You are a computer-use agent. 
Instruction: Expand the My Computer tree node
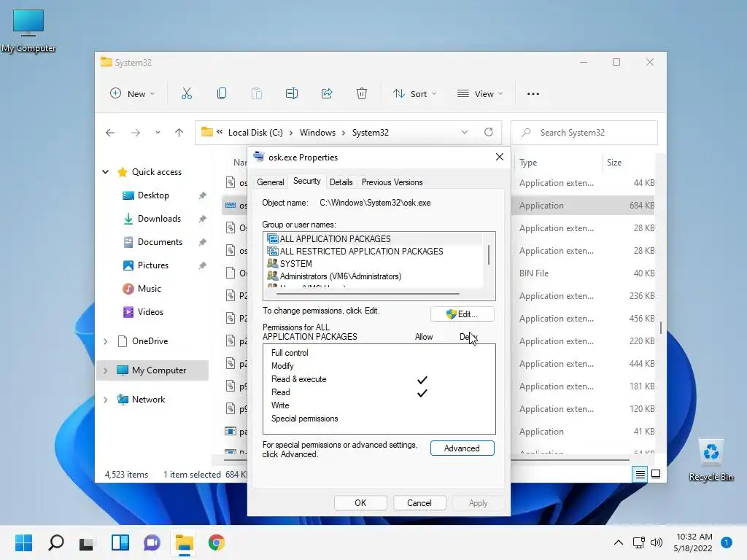105,370
